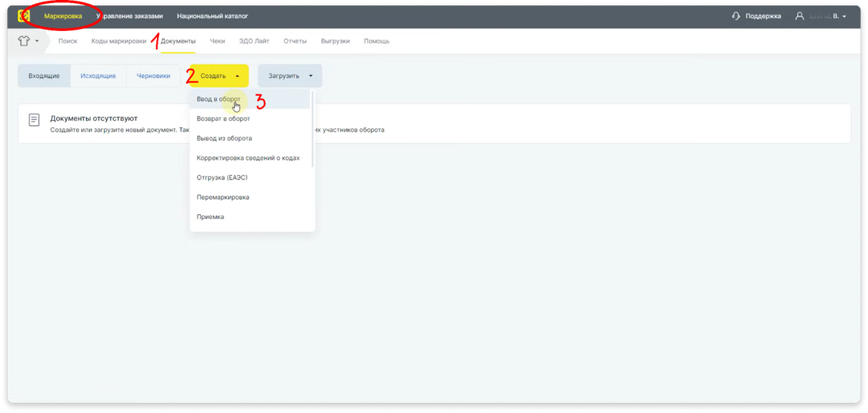868x413 pixels.
Task: Choose Вывод из оборота menu entry
Action: click(x=250, y=138)
